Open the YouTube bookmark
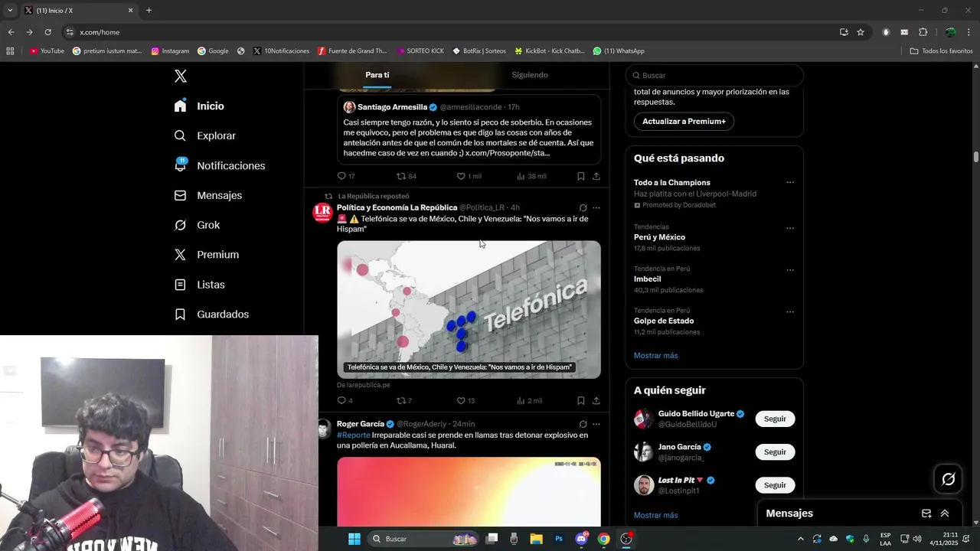This screenshot has width=980, height=551. (47, 51)
